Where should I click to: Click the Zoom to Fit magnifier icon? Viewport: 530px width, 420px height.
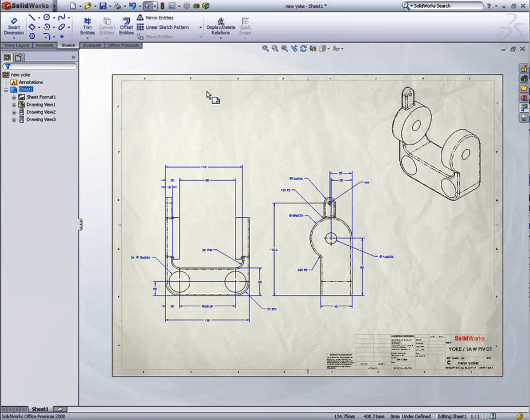[266, 48]
